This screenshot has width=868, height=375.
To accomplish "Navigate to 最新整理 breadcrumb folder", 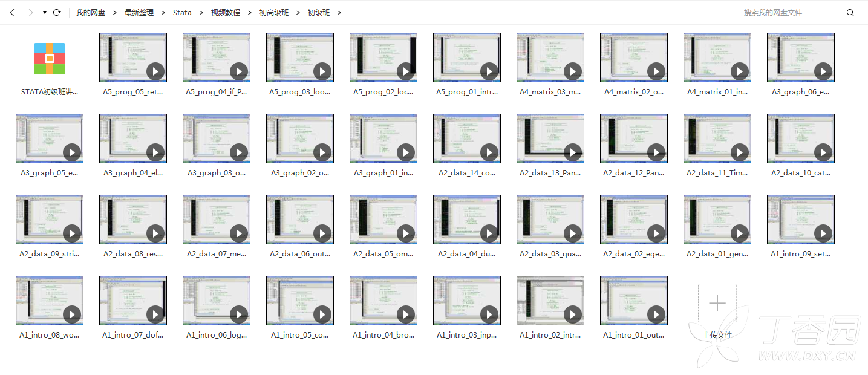I will 139,13.
